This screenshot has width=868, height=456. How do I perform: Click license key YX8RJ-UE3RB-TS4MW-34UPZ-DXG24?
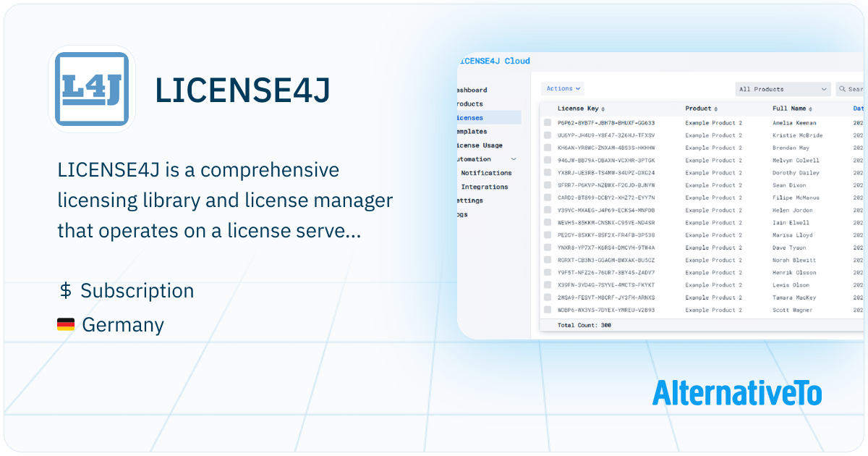pyautogui.click(x=606, y=173)
